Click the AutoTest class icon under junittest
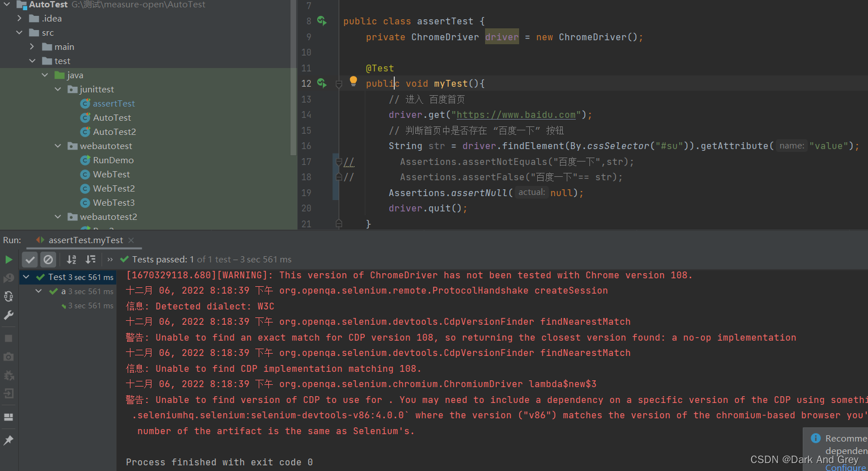 pyautogui.click(x=85, y=117)
